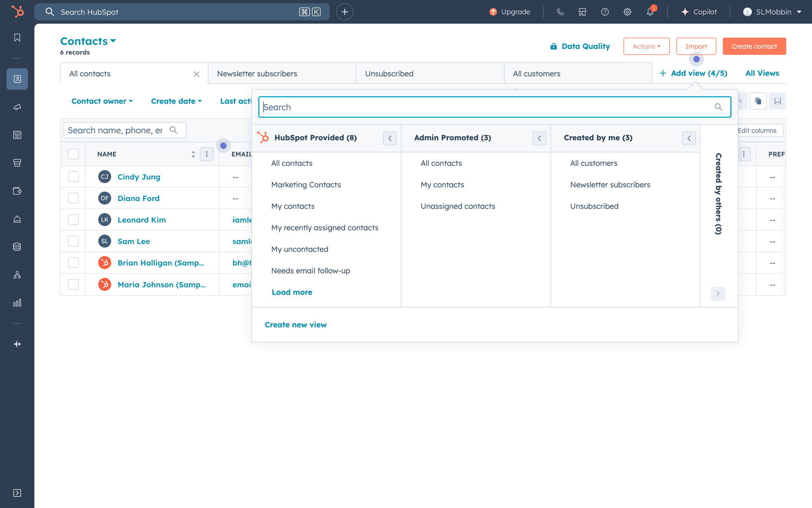Switch to the Unsubscribed tab

[430, 74]
